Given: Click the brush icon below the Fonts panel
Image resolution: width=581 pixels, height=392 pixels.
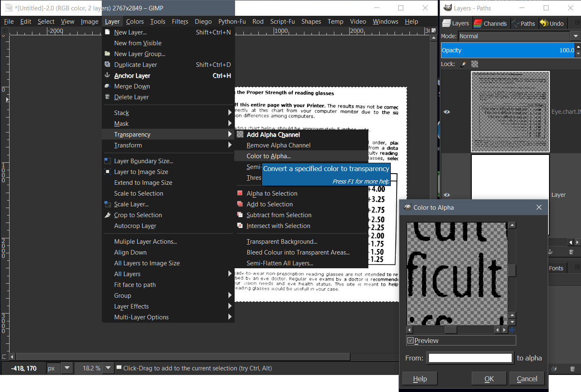Looking at the screenshot, I should click(554, 368).
